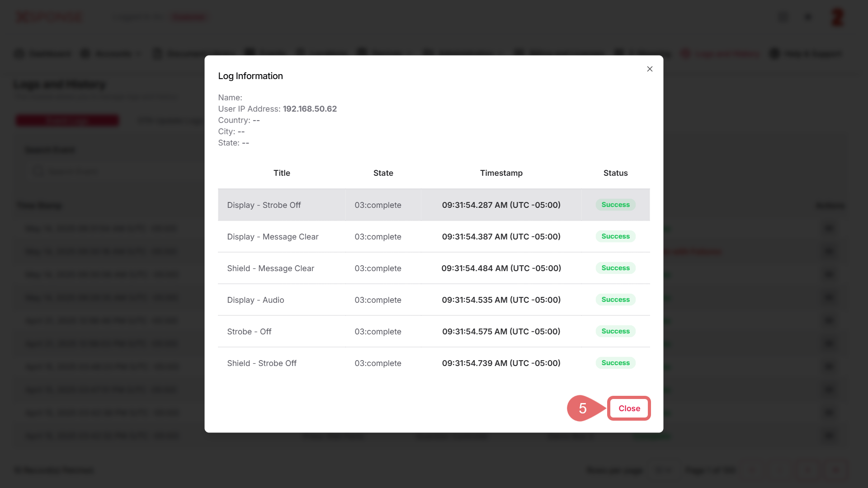This screenshot has width=868, height=488.
Task: Click Success badge for Display - Message Clear
Action: click(615, 236)
